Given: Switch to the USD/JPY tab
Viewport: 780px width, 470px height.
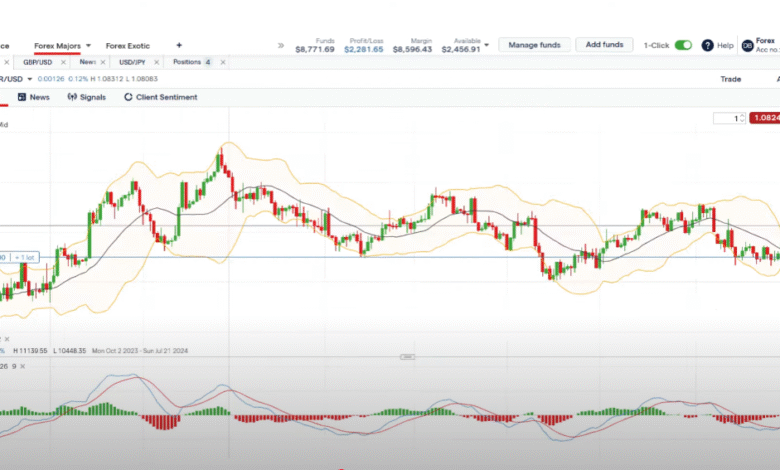Looking at the screenshot, I should pyautogui.click(x=134, y=62).
